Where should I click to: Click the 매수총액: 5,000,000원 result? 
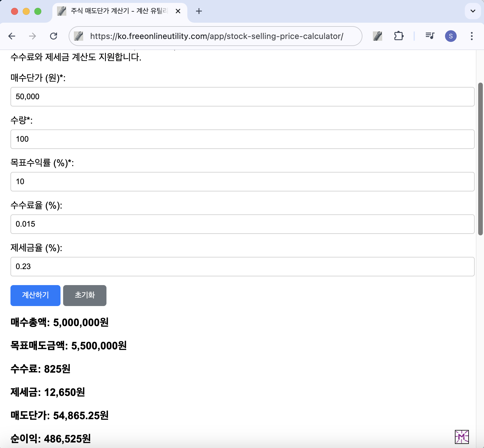pos(60,322)
